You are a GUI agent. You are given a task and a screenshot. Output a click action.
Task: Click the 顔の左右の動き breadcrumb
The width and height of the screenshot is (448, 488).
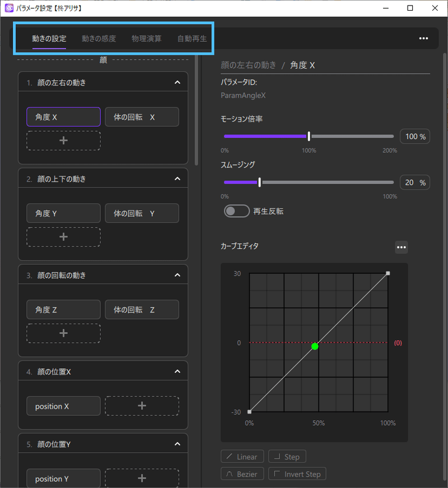click(x=248, y=65)
